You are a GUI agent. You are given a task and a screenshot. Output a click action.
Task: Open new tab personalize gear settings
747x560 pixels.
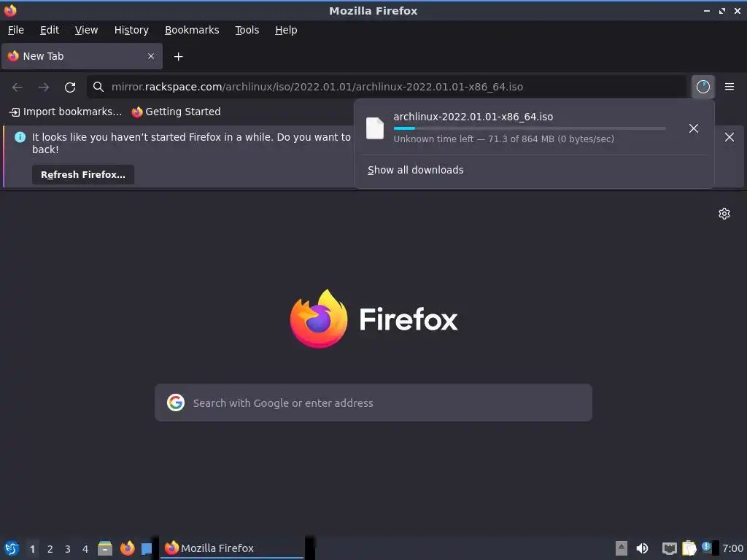pyautogui.click(x=724, y=214)
